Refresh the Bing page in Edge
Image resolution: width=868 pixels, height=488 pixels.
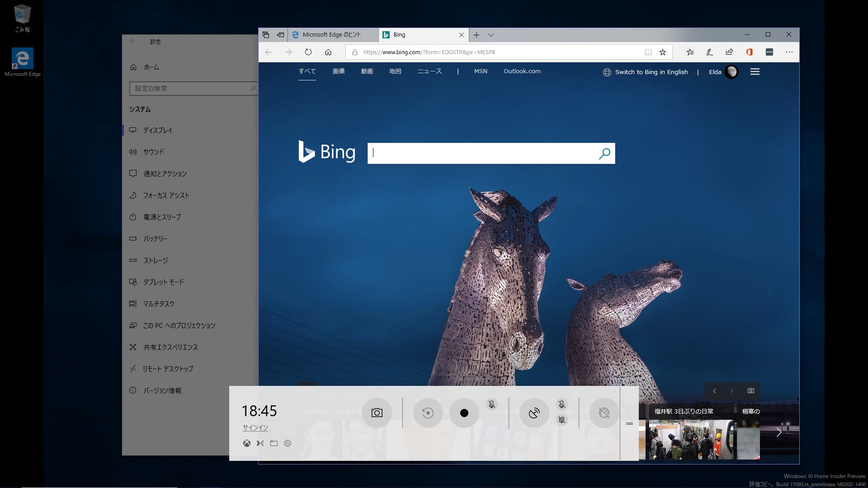point(308,52)
